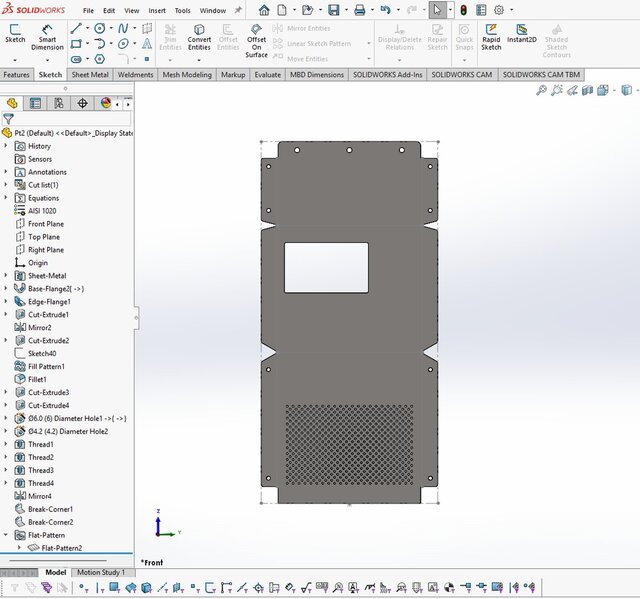The image size is (640, 599).
Task: Open the FeatureManager design tree tab
Action: pos(12,103)
